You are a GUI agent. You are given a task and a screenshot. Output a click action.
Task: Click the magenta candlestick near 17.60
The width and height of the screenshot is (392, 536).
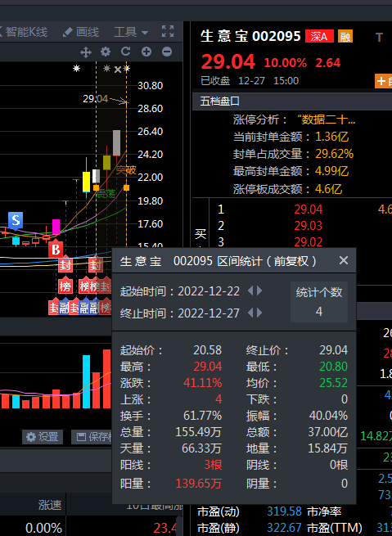pos(56,227)
